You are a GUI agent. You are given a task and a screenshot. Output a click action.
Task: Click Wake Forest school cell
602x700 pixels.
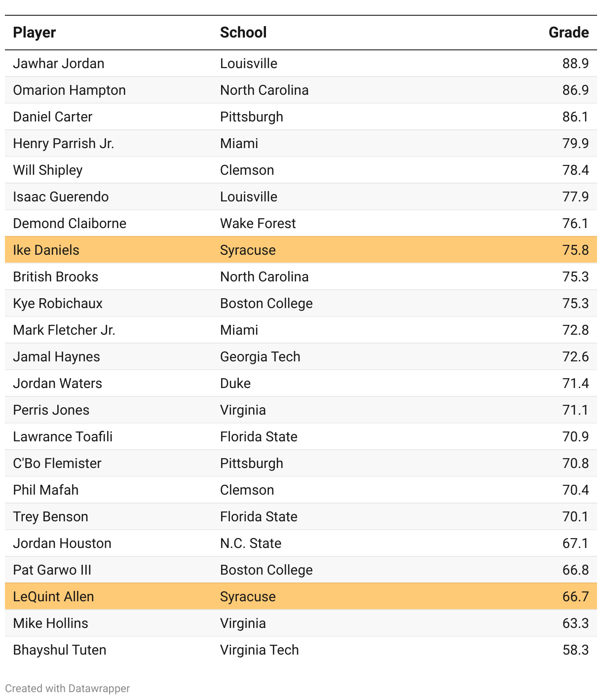pos(258,224)
